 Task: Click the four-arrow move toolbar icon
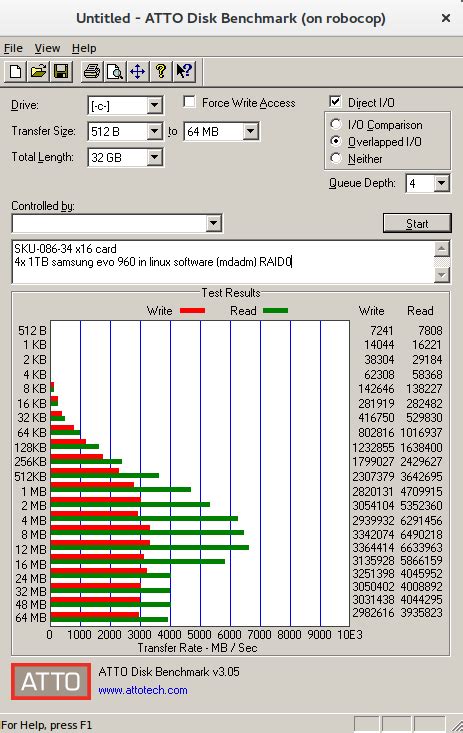tap(137, 72)
